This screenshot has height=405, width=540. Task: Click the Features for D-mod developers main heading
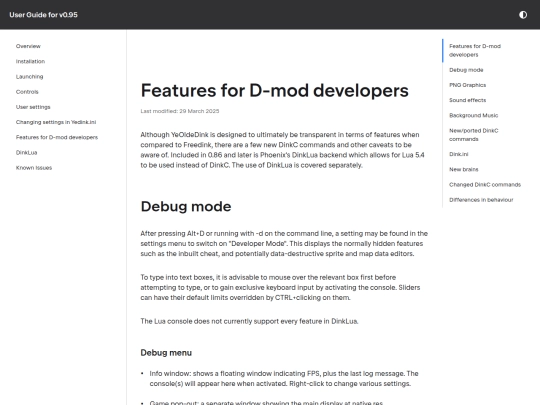point(274,91)
